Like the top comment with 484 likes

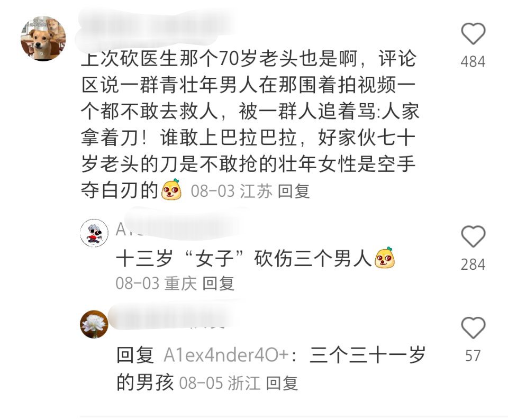(x=473, y=34)
